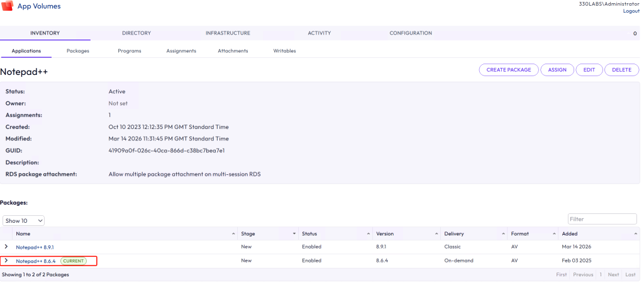Click the App Volumes logo icon
644x287 pixels.
(x=8, y=6)
